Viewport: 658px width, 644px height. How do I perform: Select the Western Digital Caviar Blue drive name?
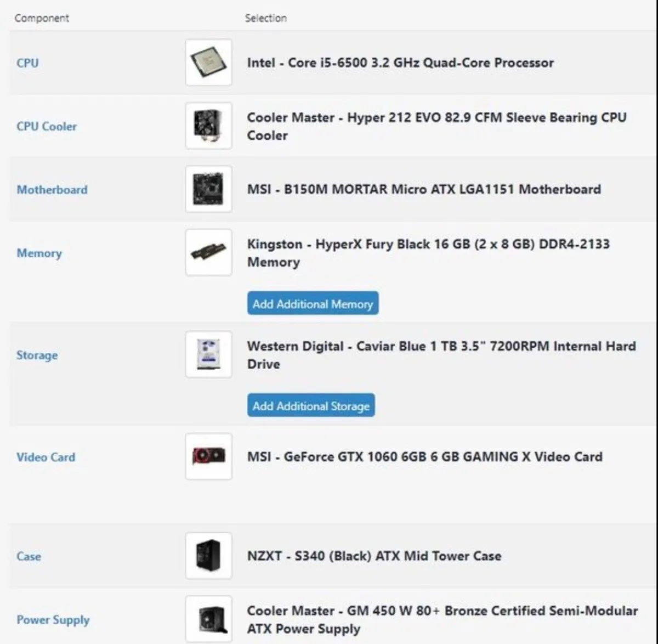pos(441,355)
